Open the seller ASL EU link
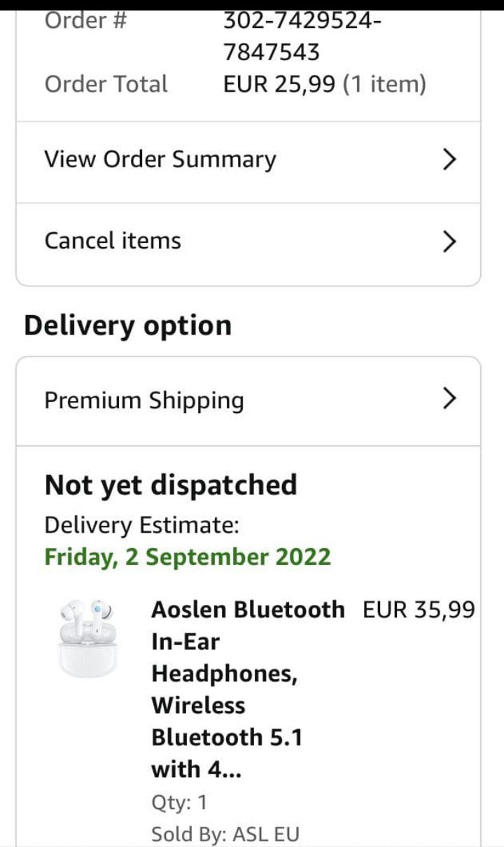The height and width of the screenshot is (847, 504). click(265, 834)
